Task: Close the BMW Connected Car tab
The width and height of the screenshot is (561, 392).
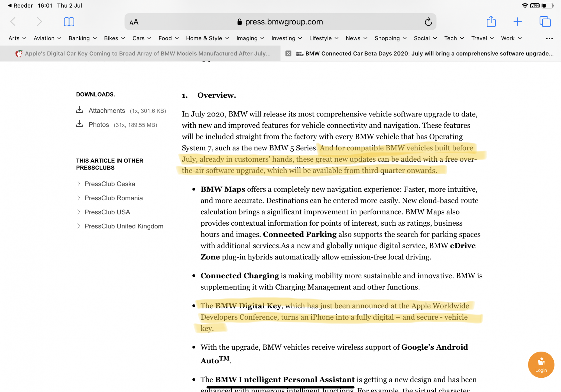Action: pos(288,53)
